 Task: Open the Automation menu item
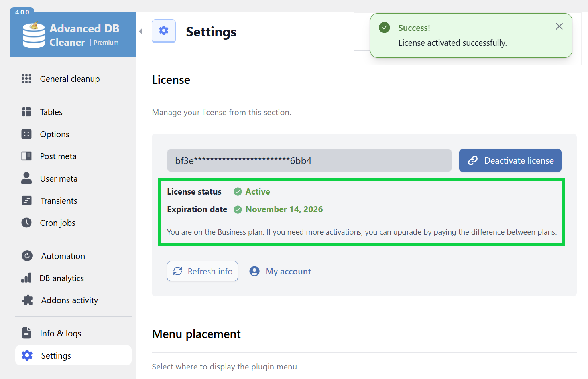click(63, 256)
